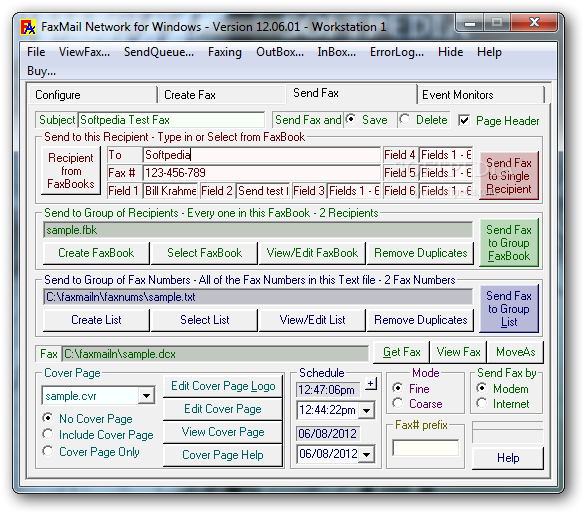Viewport: 585px width, 514px height.
Task: Switch to the Event Monitors tab
Action: [481, 95]
